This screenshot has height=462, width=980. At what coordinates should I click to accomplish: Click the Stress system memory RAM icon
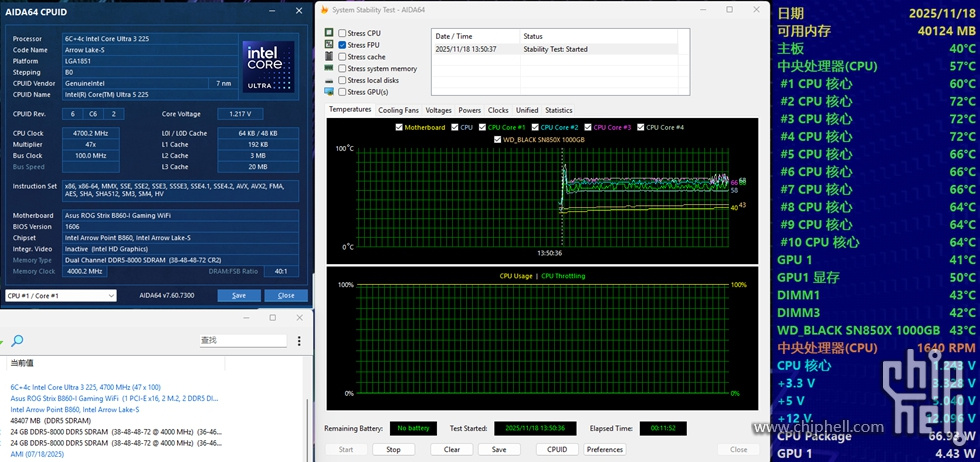(329, 68)
